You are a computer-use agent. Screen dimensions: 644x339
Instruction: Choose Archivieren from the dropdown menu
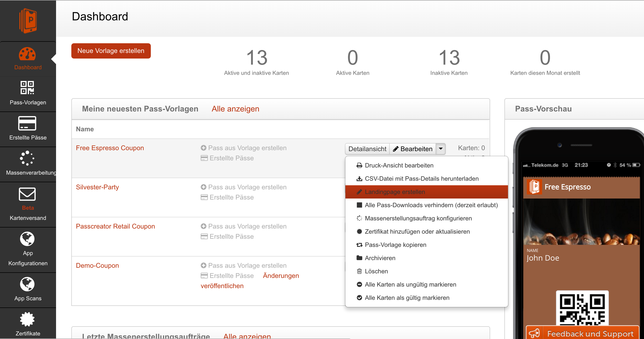[427, 258]
